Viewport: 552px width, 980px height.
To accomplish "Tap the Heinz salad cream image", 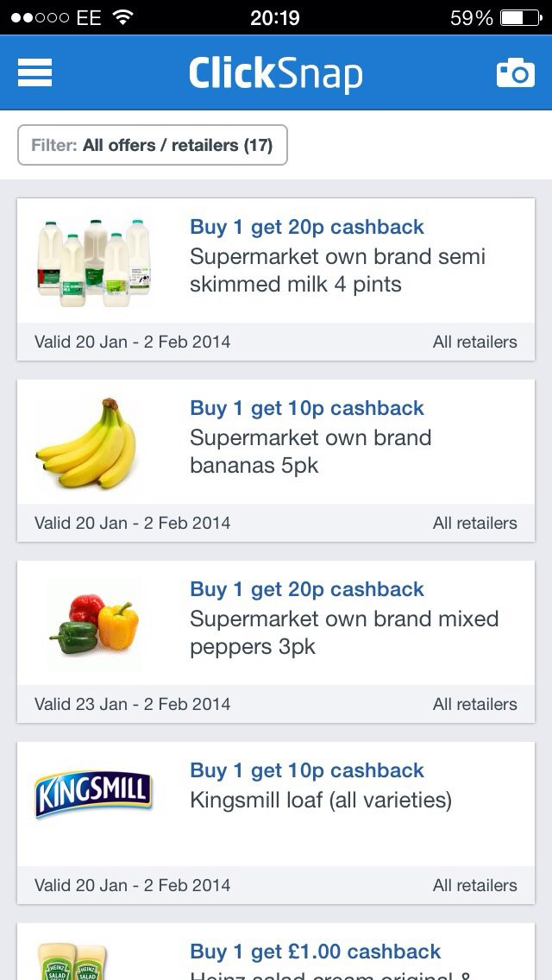I will pos(72,961).
